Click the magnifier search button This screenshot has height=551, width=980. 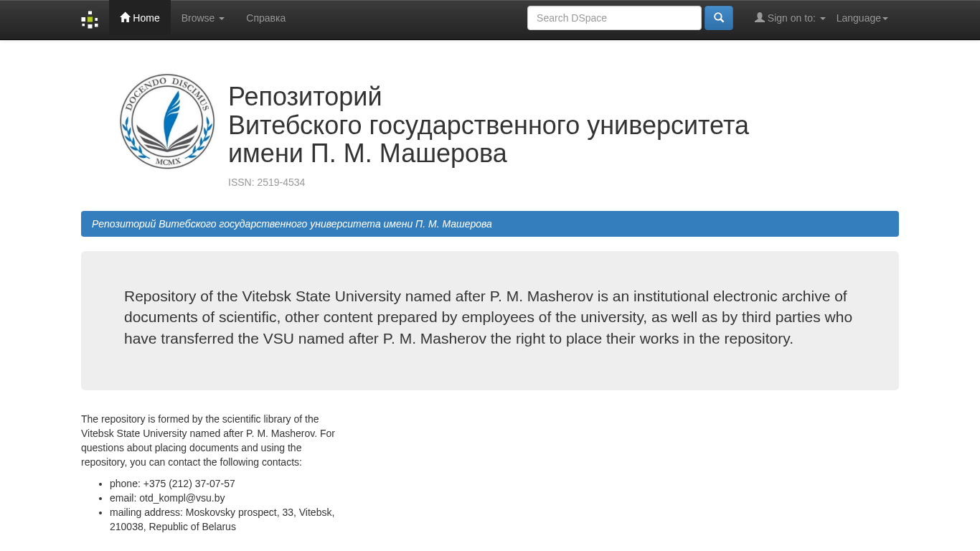click(719, 18)
